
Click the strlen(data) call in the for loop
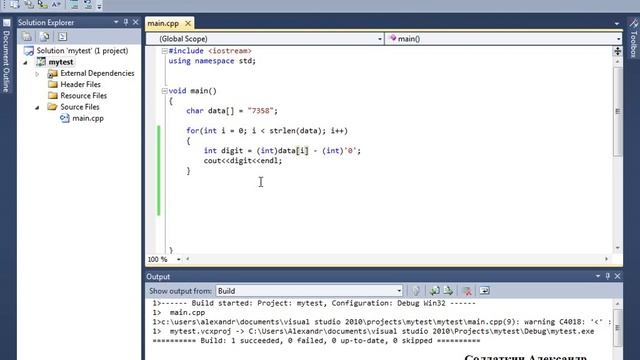295,131
